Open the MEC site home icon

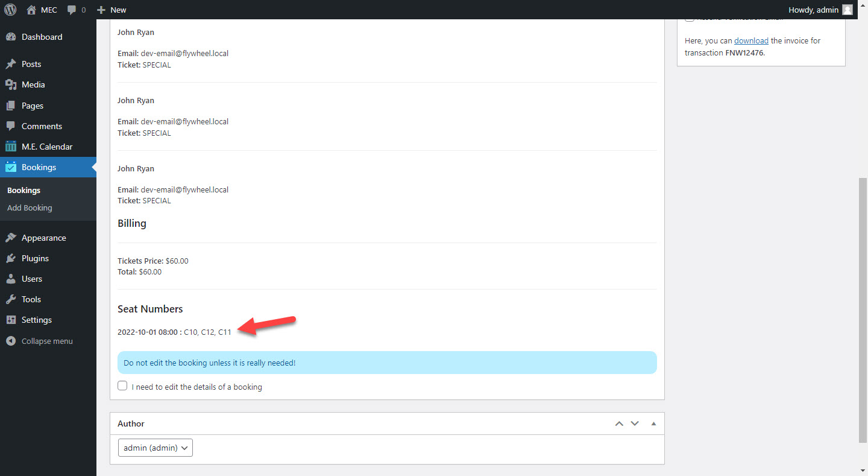32,10
